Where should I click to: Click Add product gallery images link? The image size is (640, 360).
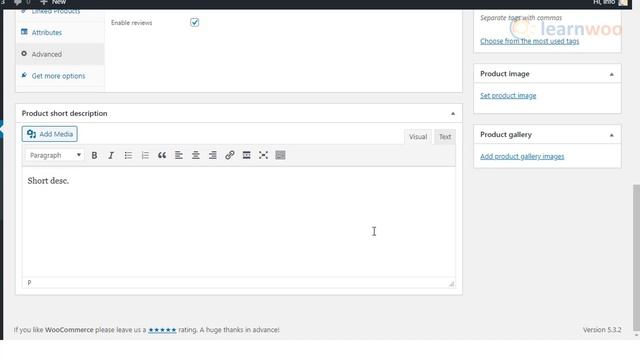coord(522,156)
